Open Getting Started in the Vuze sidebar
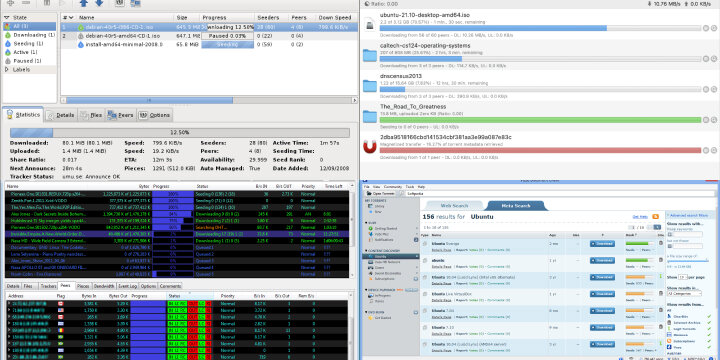The image size is (720, 360). (x=386, y=228)
